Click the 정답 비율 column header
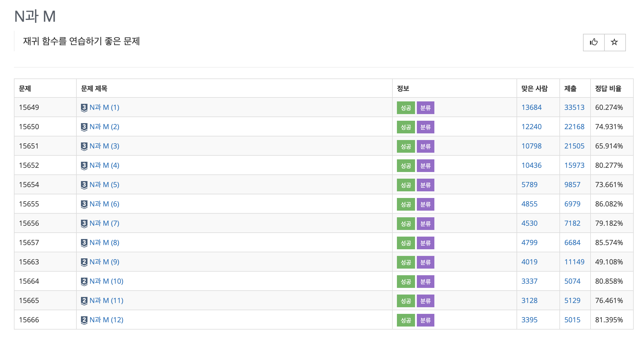The image size is (644, 338). click(608, 88)
